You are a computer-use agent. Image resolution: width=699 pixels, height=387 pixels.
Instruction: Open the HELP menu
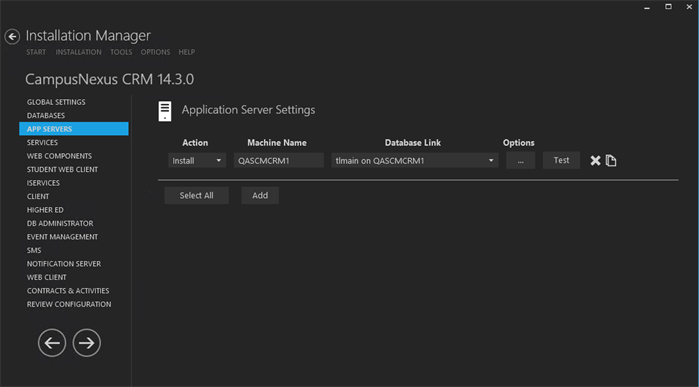[187, 52]
